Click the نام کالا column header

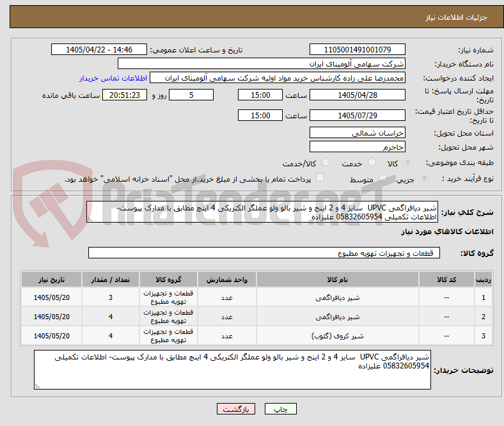[337, 280]
